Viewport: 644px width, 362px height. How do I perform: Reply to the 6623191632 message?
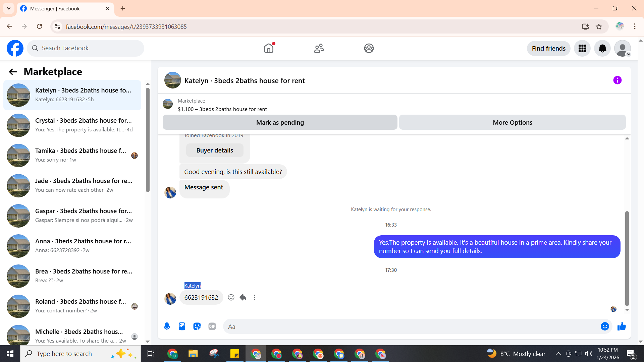click(243, 297)
